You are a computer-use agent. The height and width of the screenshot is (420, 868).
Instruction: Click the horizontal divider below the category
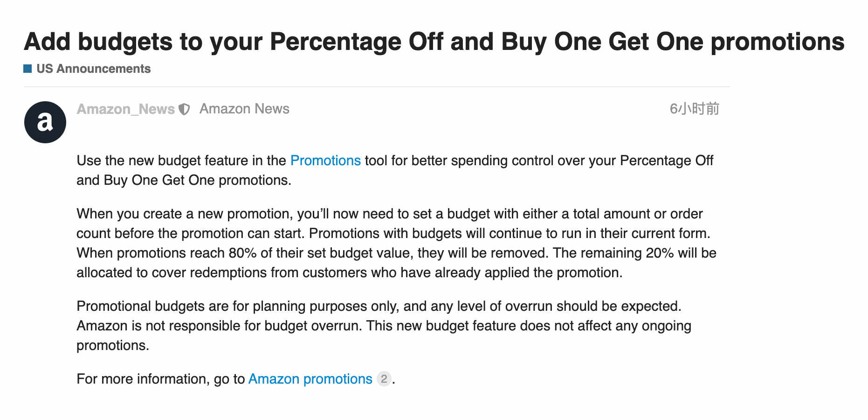pyautogui.click(x=377, y=87)
